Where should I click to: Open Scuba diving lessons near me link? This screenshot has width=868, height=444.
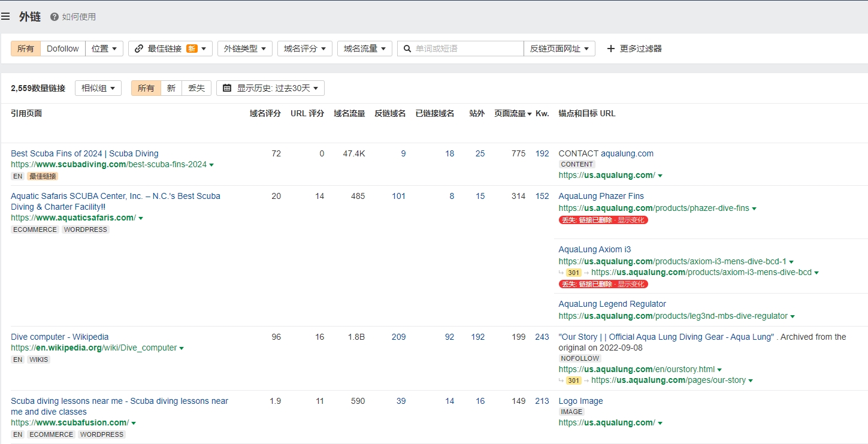pyautogui.click(x=119, y=406)
